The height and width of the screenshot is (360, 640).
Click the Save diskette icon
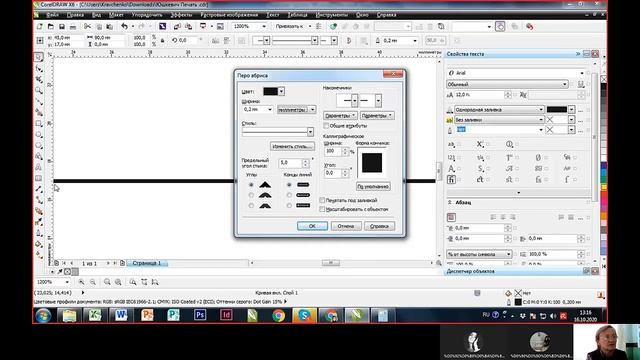(62, 27)
